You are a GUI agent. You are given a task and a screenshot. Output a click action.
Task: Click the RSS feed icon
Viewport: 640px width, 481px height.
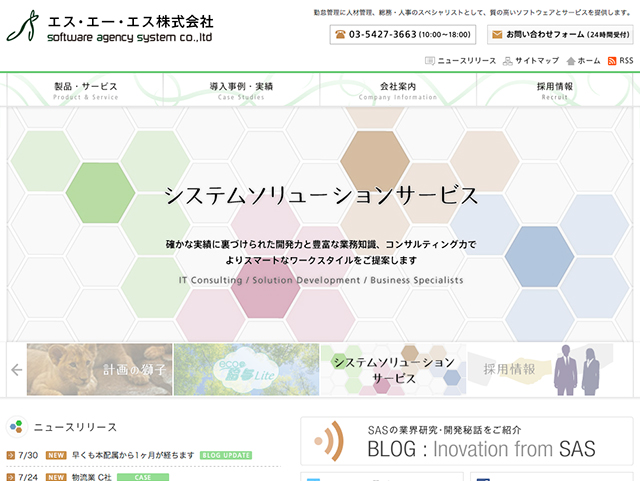tap(612, 61)
